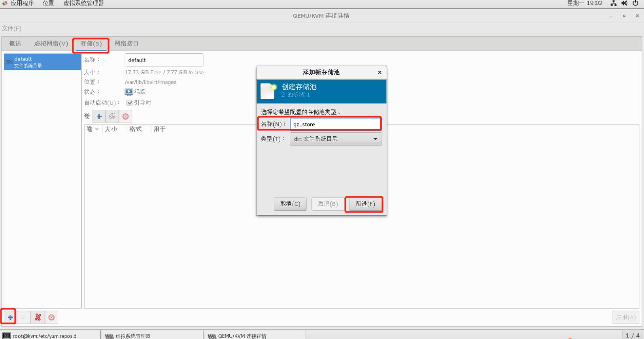Open the power menu icon
Screen dimensions: 644x339
coord(636,3)
